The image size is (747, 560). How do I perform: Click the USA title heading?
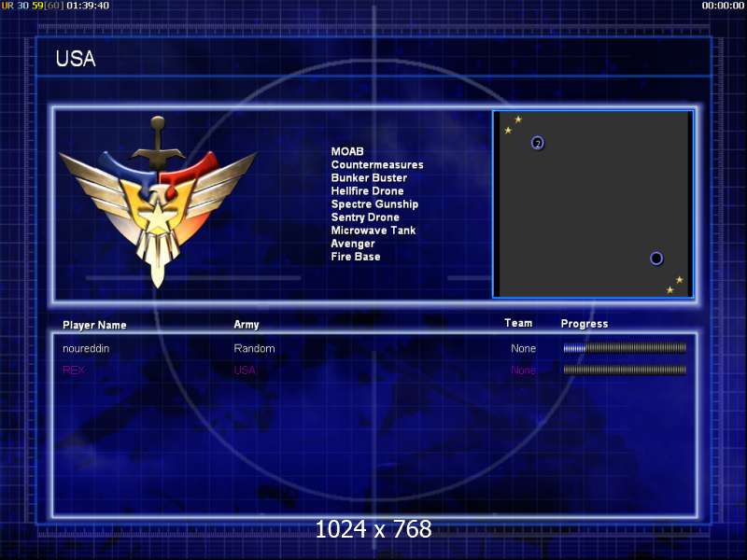tap(76, 59)
